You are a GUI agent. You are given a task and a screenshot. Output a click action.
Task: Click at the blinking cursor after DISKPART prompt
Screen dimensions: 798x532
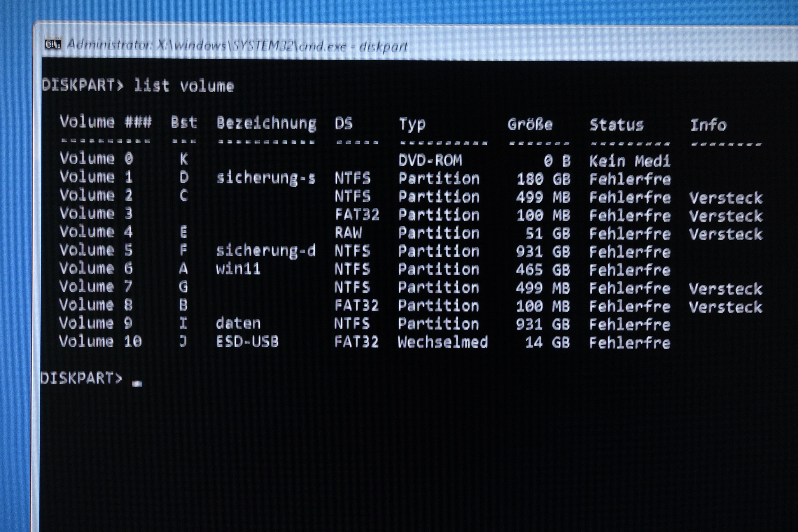(137, 384)
